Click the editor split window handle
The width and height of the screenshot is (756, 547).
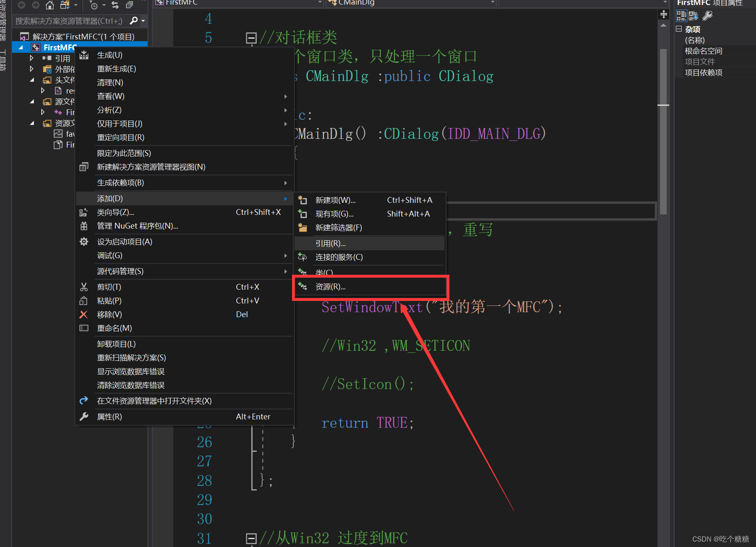coord(664,14)
